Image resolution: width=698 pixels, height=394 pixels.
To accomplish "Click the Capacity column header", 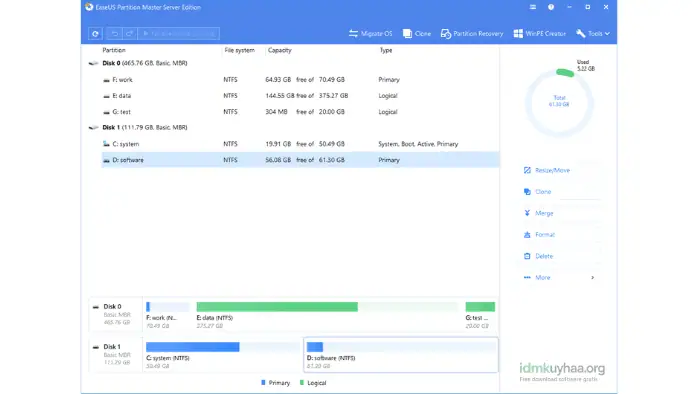I will (x=280, y=50).
